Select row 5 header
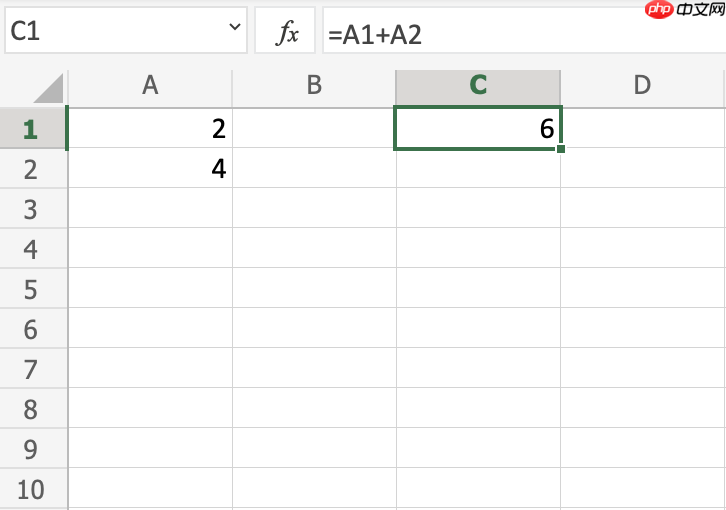The height and width of the screenshot is (510, 726). point(30,289)
